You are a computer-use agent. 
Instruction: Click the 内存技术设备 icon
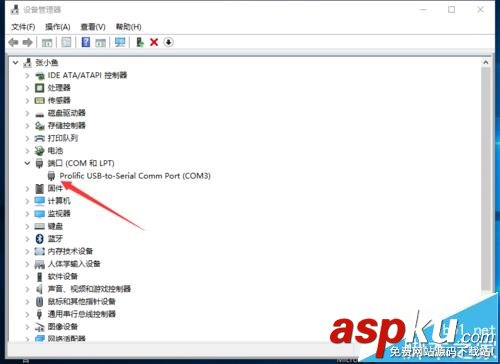(40, 251)
